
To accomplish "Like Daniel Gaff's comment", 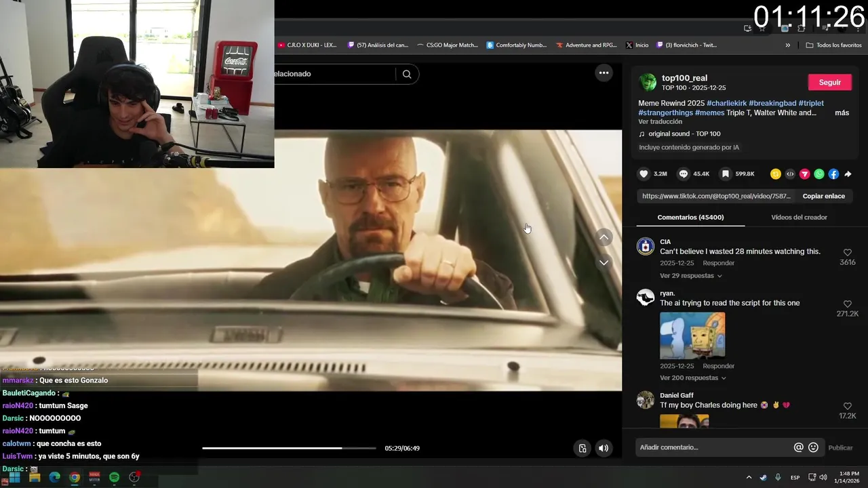I will coord(848,405).
